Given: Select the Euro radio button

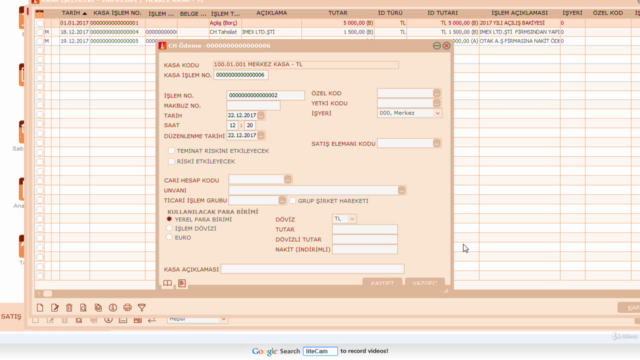Looking at the screenshot, I should pos(169,237).
